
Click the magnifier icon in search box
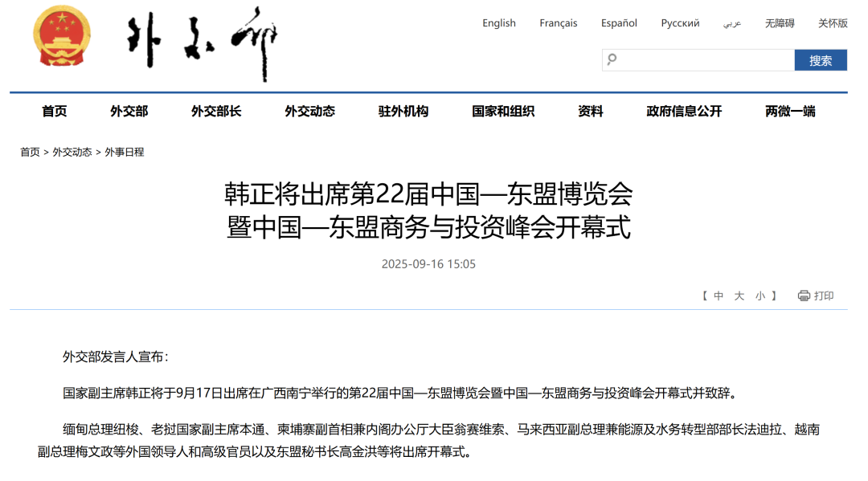click(x=612, y=59)
